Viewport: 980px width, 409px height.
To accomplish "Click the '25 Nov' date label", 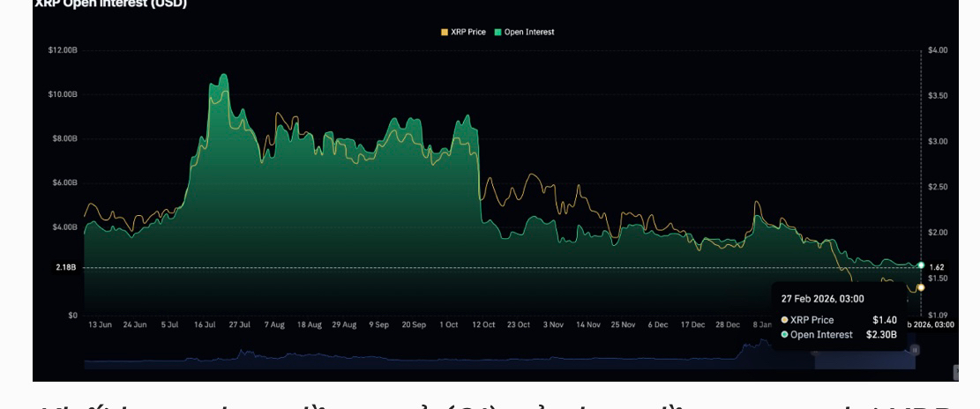I will pos(623,325).
